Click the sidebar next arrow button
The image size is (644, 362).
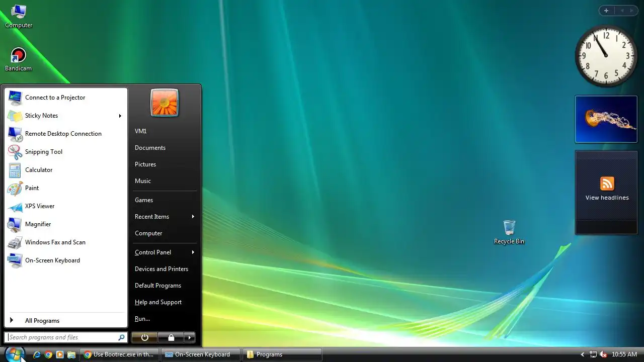click(x=632, y=11)
